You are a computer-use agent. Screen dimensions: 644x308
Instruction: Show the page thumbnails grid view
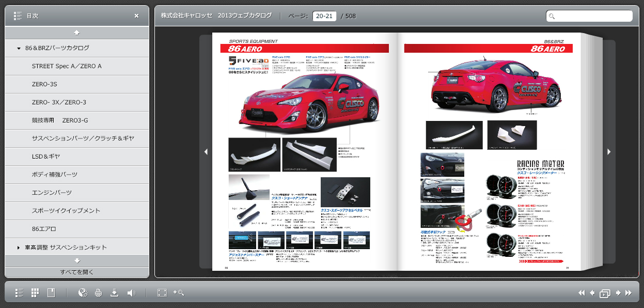[35, 293]
